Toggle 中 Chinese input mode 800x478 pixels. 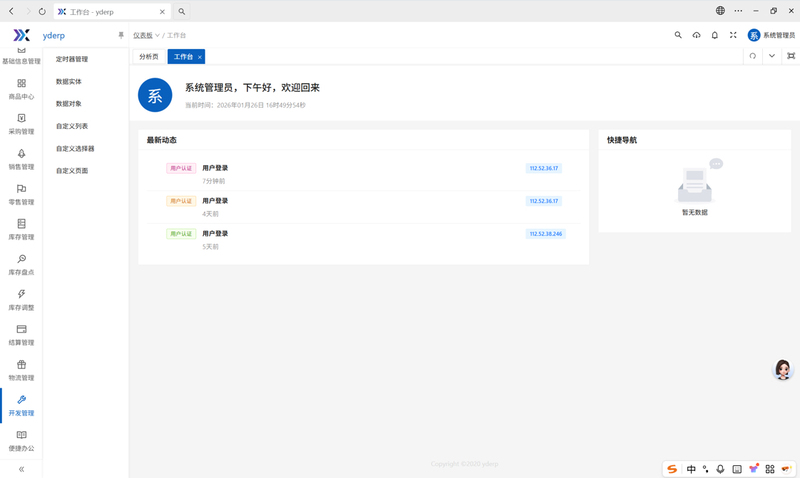691,469
